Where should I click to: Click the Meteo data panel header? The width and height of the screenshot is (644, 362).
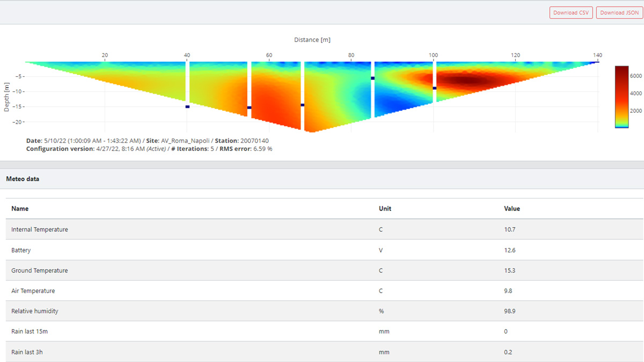[23, 179]
